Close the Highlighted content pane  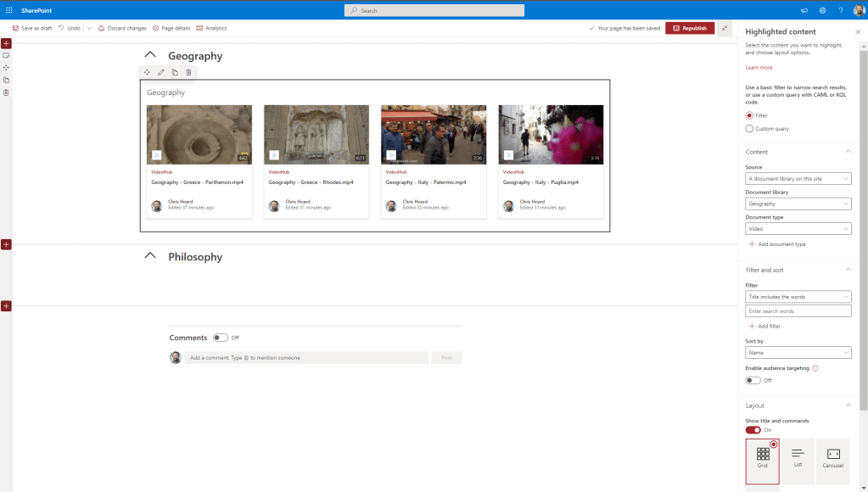[857, 31]
